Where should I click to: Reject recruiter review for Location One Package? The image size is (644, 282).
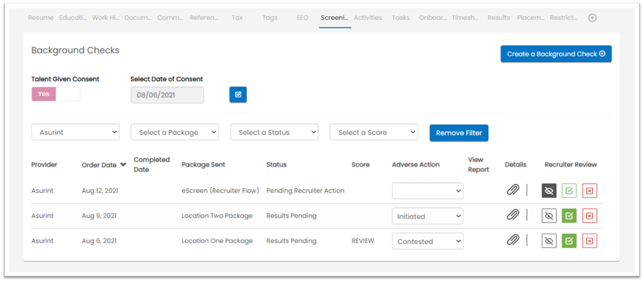(x=589, y=241)
